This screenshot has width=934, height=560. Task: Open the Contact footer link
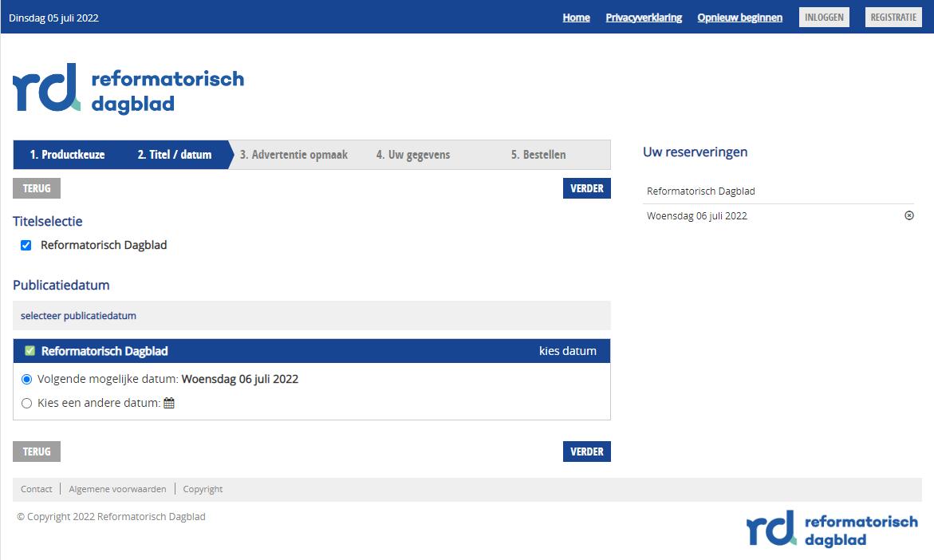[37, 489]
